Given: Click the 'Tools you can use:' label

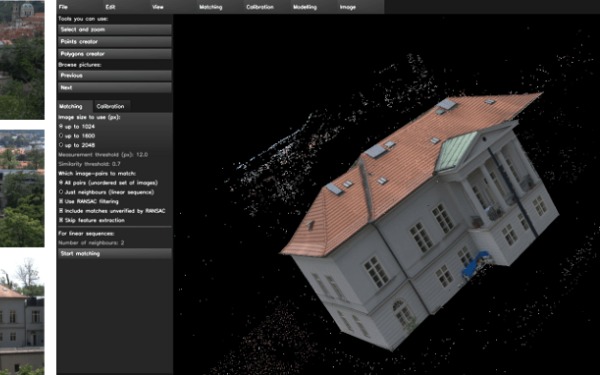Looking at the screenshot, I should (x=83, y=19).
